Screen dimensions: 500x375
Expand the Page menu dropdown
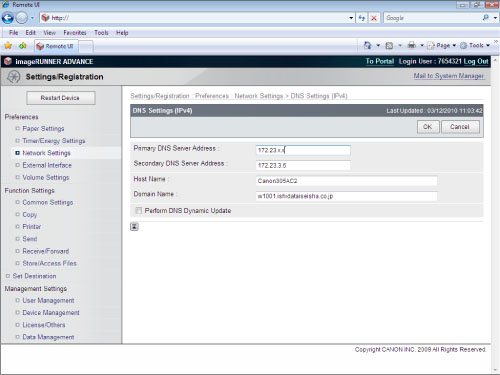[442, 45]
